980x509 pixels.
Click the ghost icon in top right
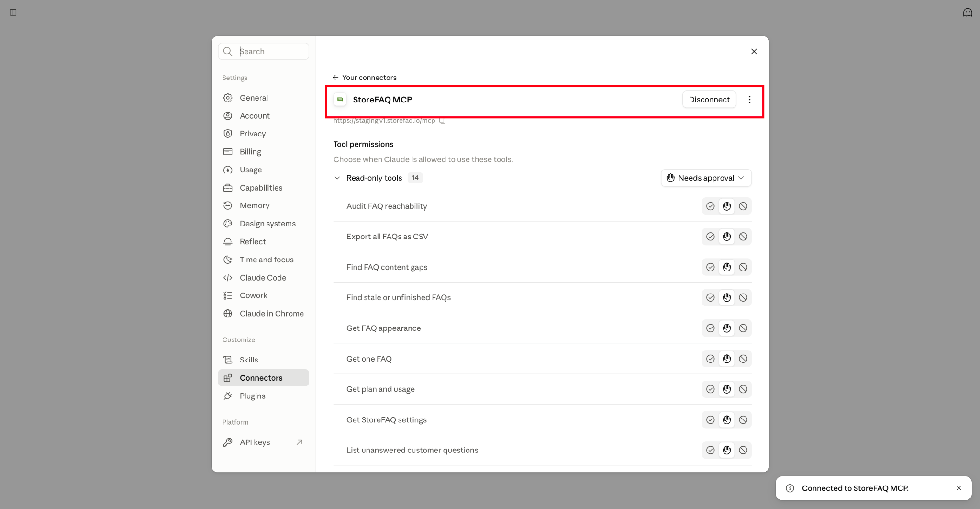[x=967, y=12]
